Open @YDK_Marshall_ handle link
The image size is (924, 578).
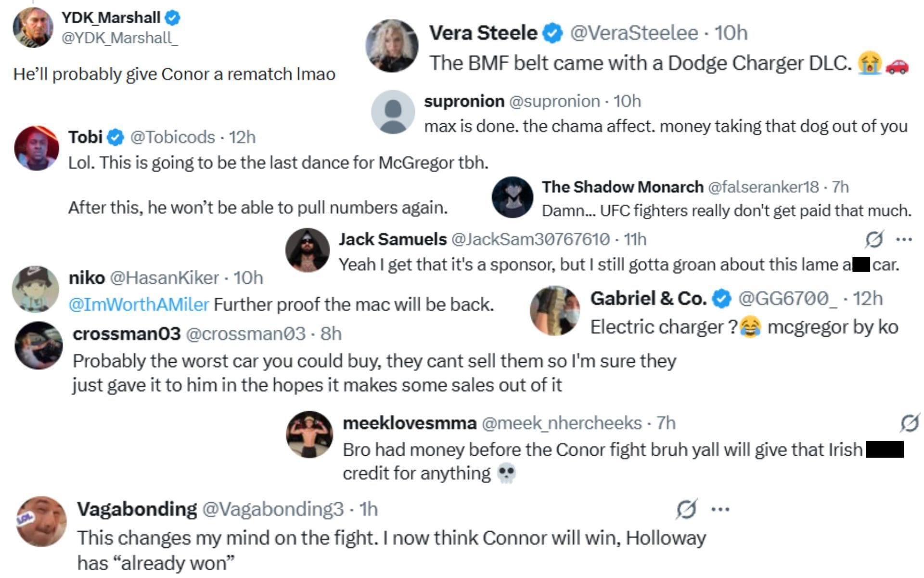click(119, 38)
